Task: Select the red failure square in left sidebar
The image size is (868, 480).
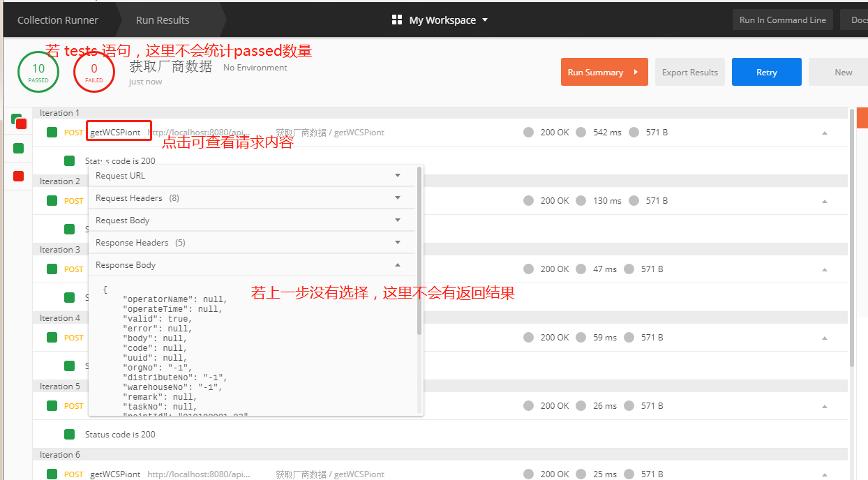Action: [x=17, y=176]
